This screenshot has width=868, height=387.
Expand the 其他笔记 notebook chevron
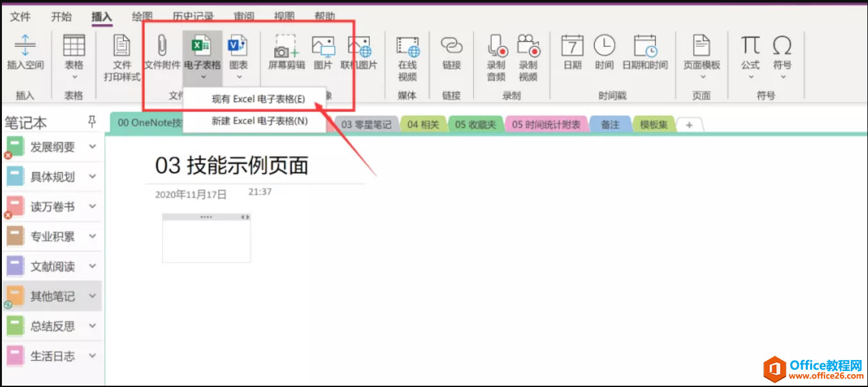tap(92, 296)
